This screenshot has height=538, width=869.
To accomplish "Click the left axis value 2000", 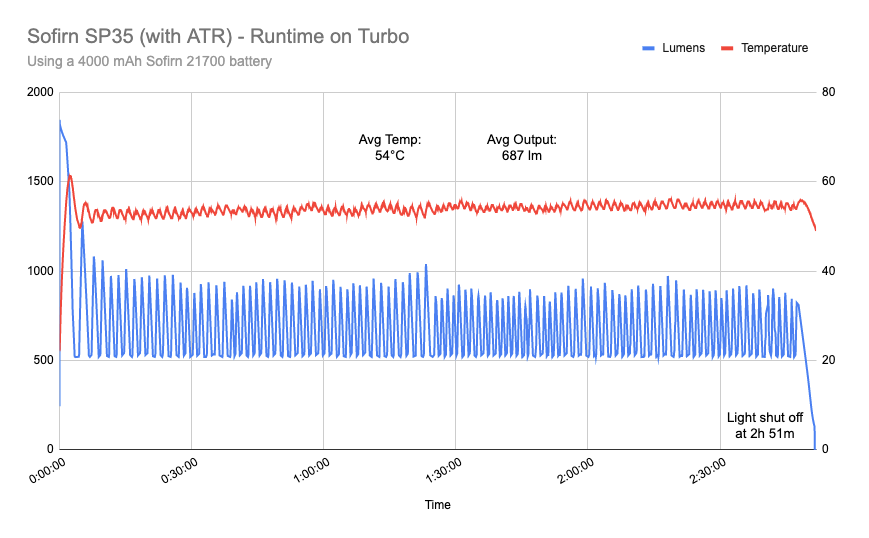I will pos(40,92).
